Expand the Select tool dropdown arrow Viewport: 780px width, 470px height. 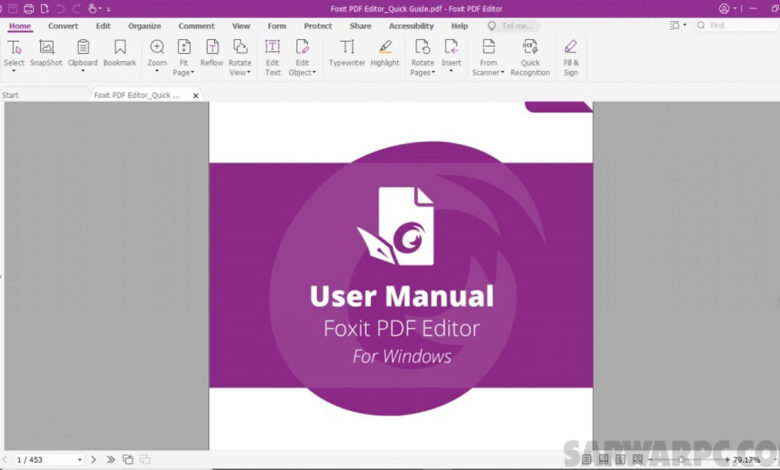point(14,71)
